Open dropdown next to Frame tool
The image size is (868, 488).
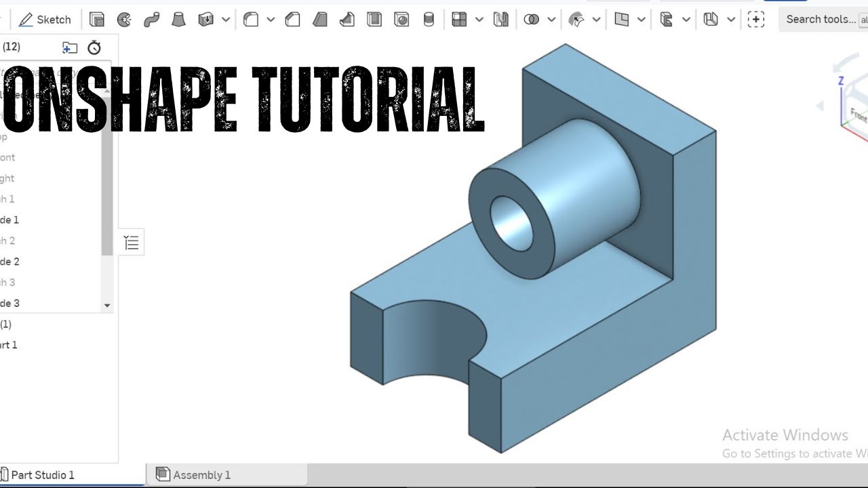pos(686,20)
